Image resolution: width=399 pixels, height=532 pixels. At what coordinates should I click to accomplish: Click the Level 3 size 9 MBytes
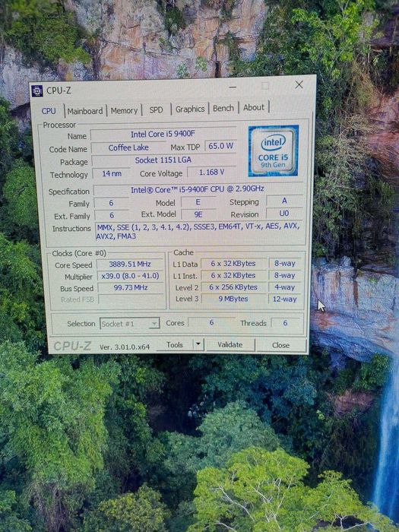[233, 299]
